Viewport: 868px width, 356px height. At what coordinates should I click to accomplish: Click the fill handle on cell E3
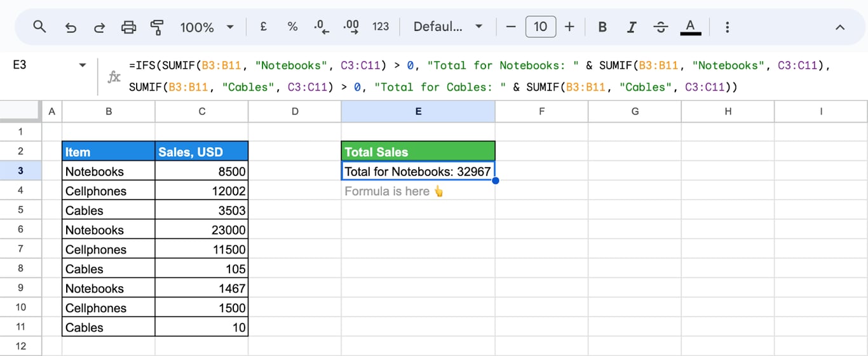point(495,181)
